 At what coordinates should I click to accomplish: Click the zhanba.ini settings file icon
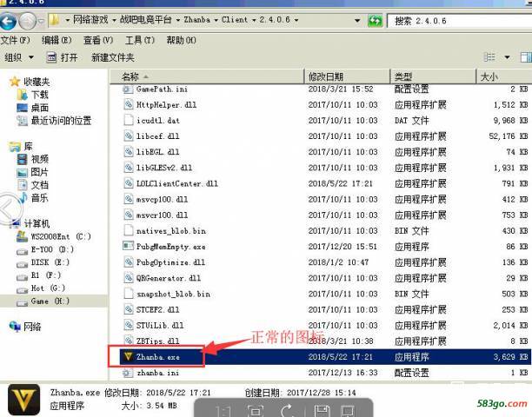point(128,373)
